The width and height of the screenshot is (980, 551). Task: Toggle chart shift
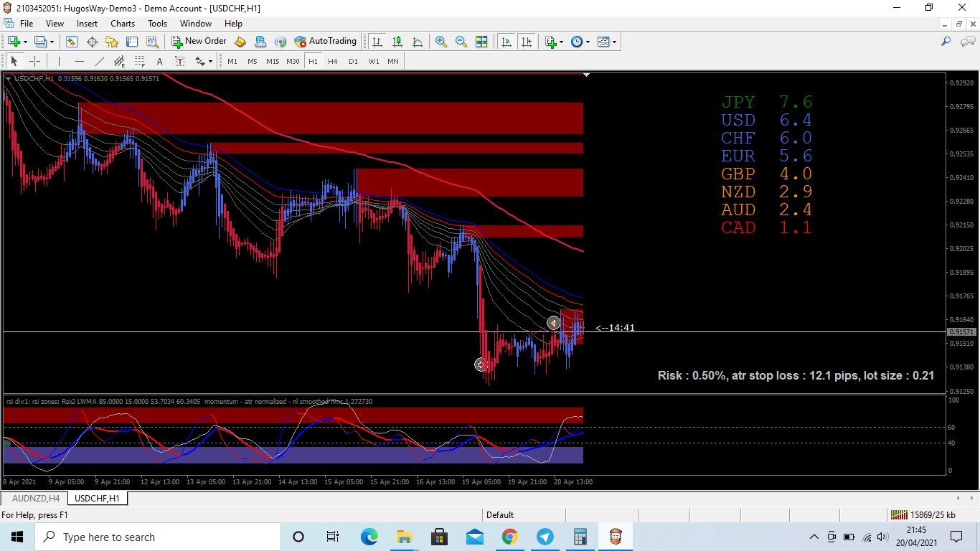(527, 42)
